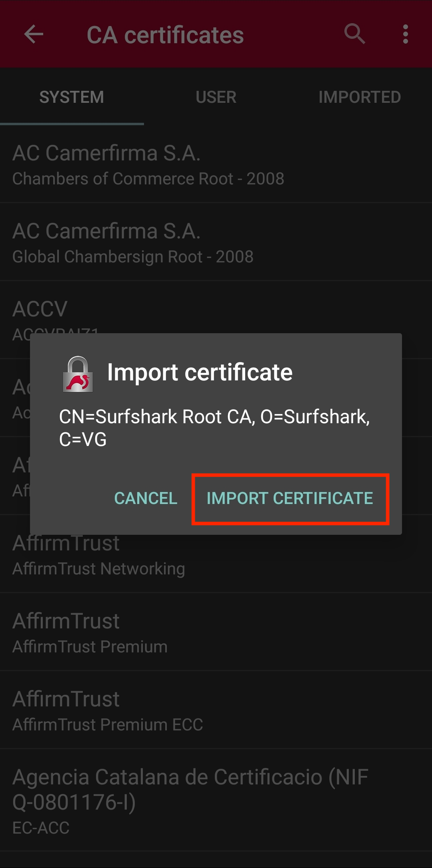Tap the back arrow icon

click(x=34, y=34)
